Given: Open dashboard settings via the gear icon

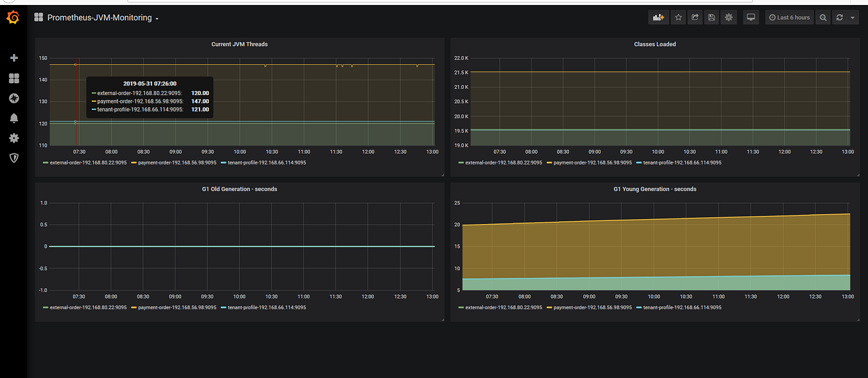Looking at the screenshot, I should coord(728,17).
